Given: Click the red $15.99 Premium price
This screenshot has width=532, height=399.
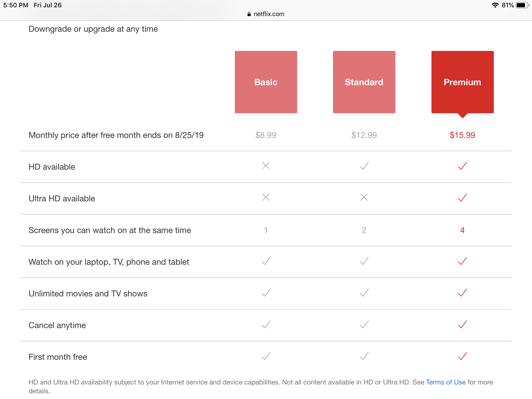Looking at the screenshot, I should 462,135.
